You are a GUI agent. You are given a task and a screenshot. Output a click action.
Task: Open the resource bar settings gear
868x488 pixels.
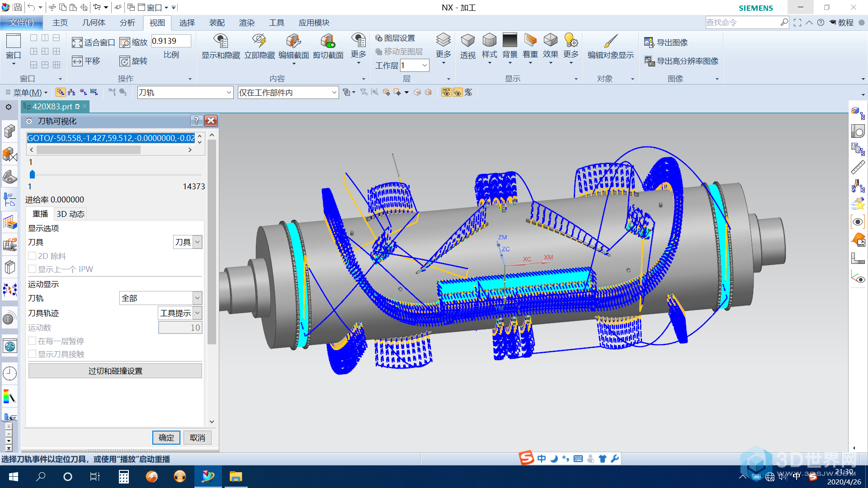tap(9, 107)
